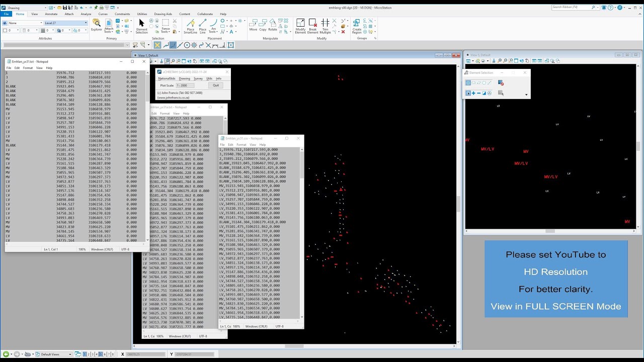Image resolution: width=644 pixels, height=362 pixels.
Task: Pick the Modify Element tool
Action: (300, 26)
